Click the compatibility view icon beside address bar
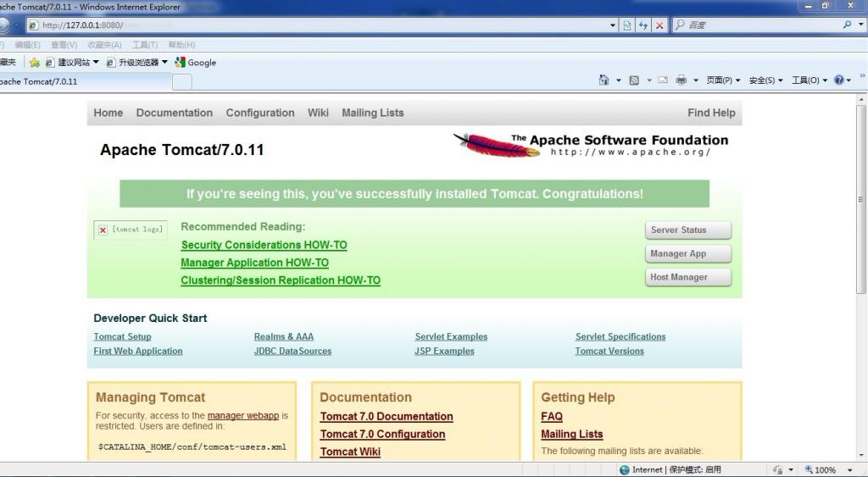Viewport: 868px width, 477px height. (x=626, y=25)
